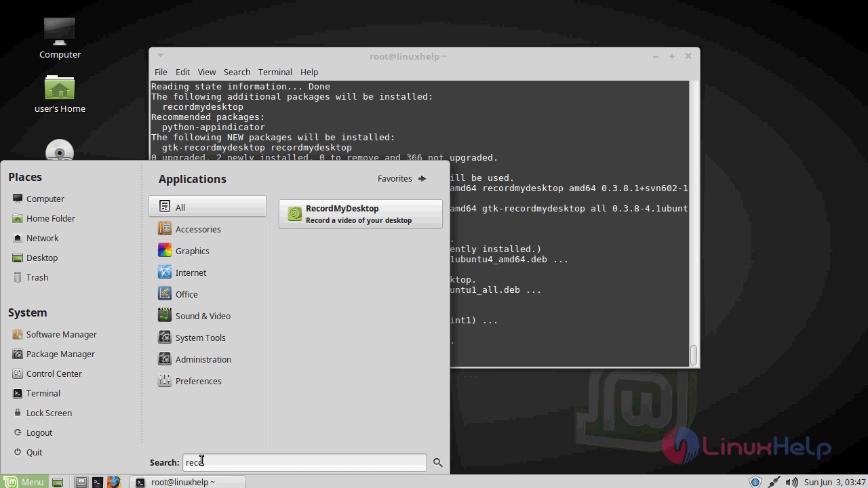This screenshot has width=868, height=488.
Task: Click the terminal vertical scrollbar handle
Action: tap(694, 355)
